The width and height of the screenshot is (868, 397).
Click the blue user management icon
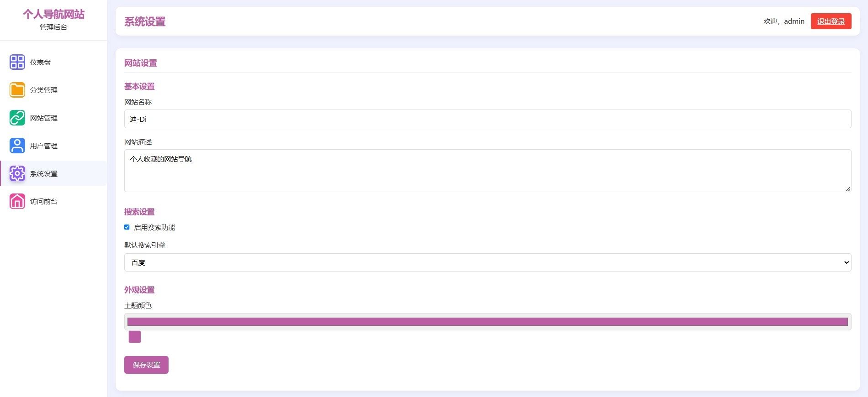coord(17,146)
